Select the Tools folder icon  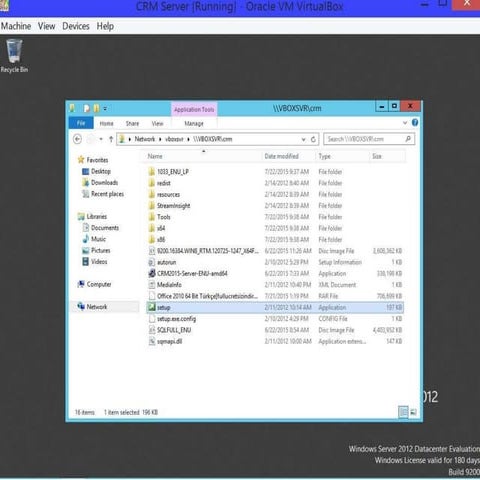152,217
